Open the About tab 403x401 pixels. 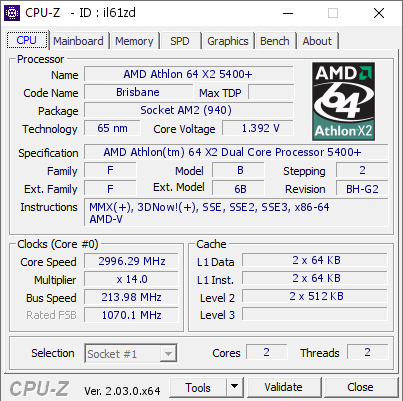pyautogui.click(x=317, y=41)
